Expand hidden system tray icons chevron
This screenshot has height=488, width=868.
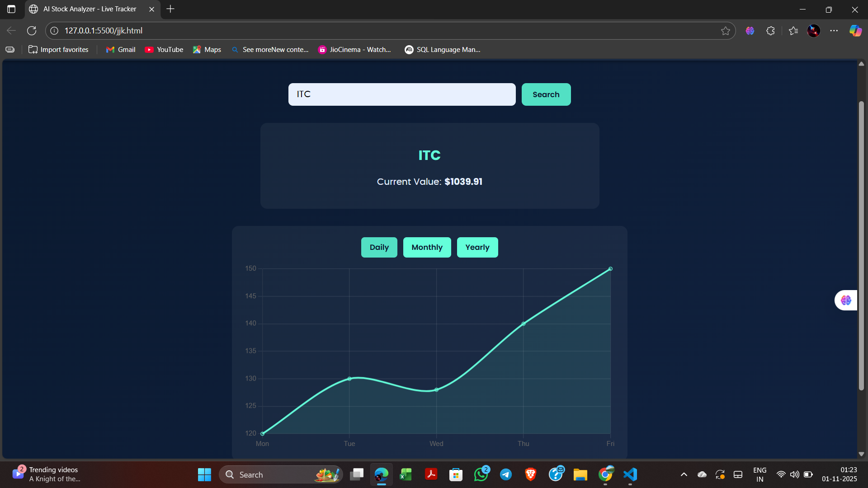click(x=684, y=474)
